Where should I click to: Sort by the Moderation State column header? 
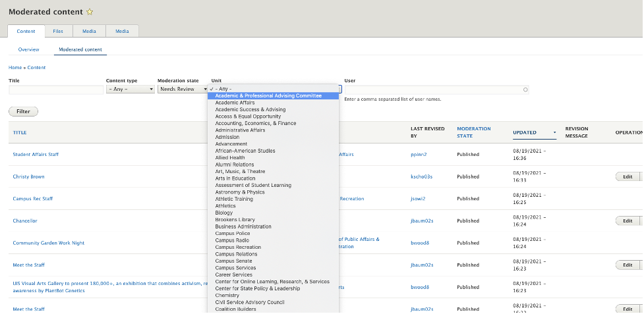click(x=473, y=132)
